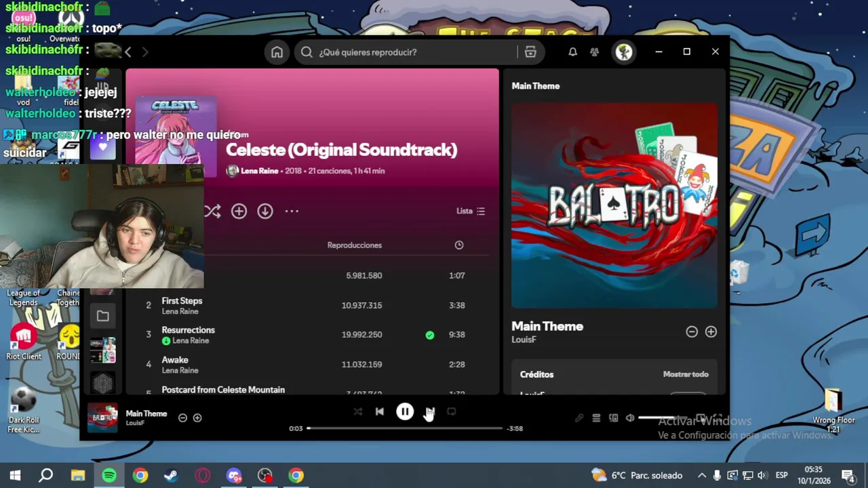Viewport: 868px width, 488px height.
Task: Open Discord from the taskbar
Action: [233, 475]
